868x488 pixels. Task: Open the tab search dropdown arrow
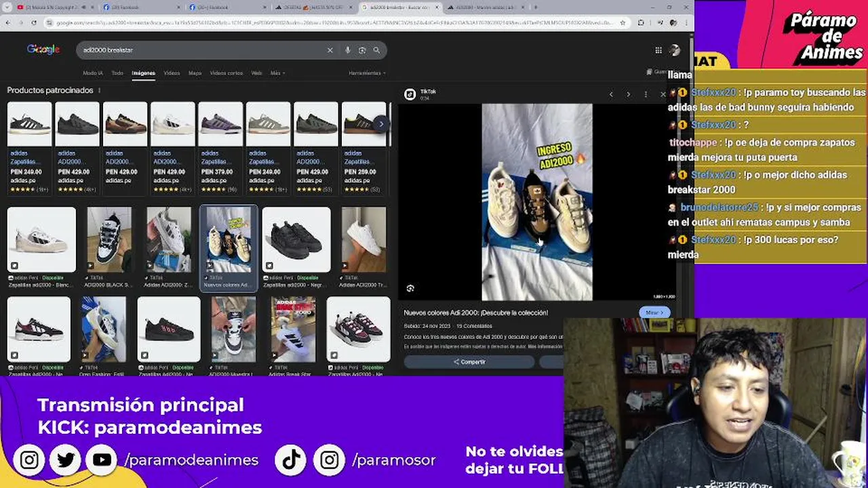(7, 7)
